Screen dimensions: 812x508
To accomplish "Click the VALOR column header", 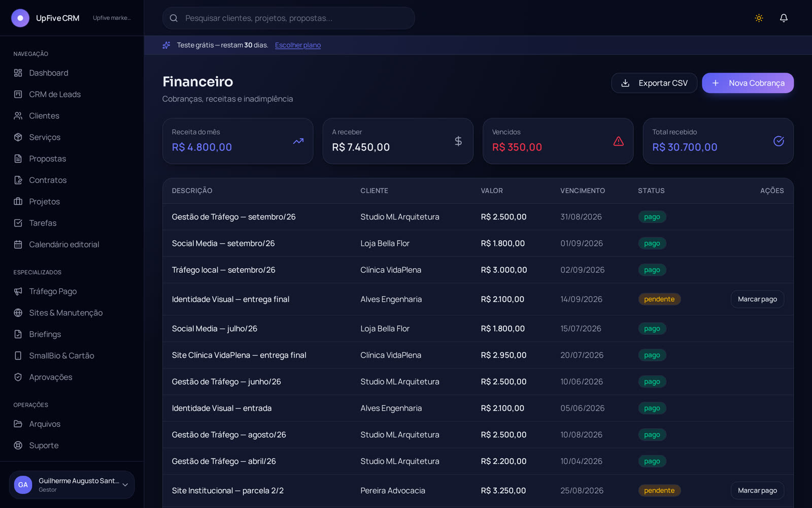I will (492, 190).
